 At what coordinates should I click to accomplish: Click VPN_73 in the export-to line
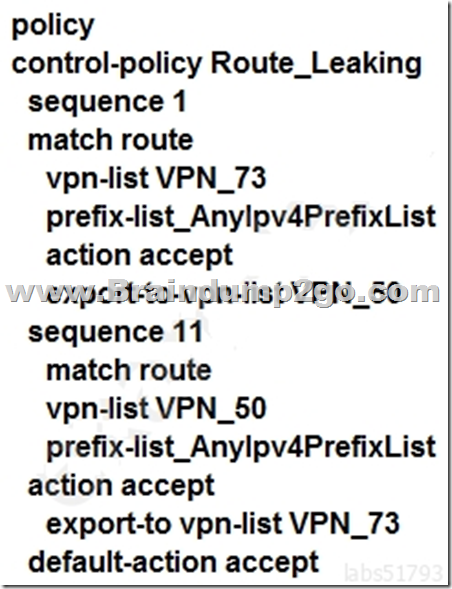click(x=344, y=524)
